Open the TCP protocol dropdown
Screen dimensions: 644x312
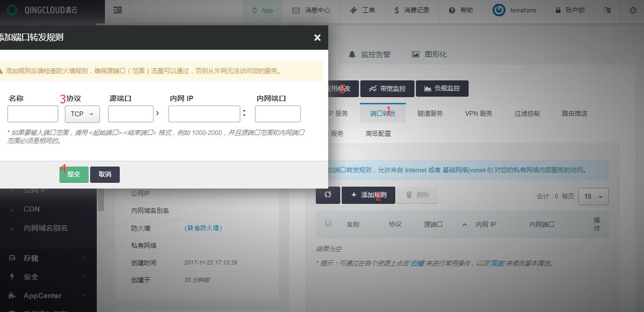click(x=82, y=114)
